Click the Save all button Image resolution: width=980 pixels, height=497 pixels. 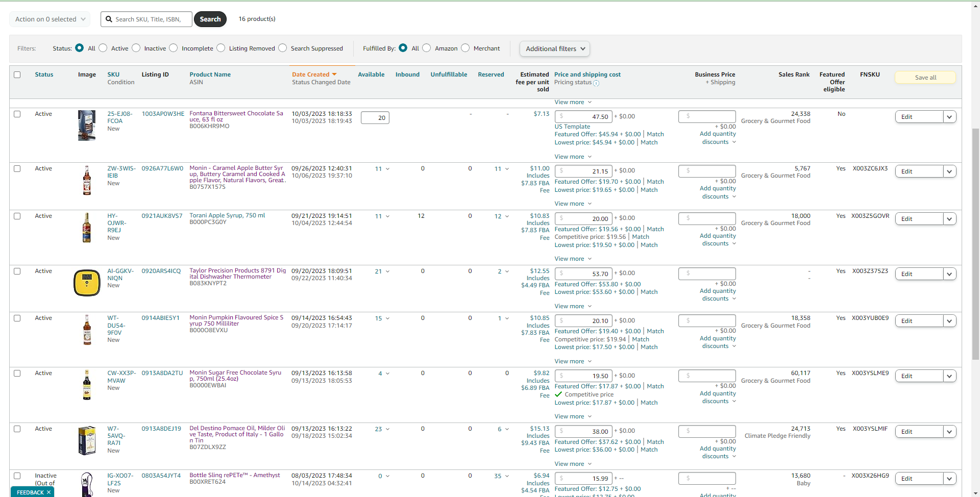click(925, 78)
